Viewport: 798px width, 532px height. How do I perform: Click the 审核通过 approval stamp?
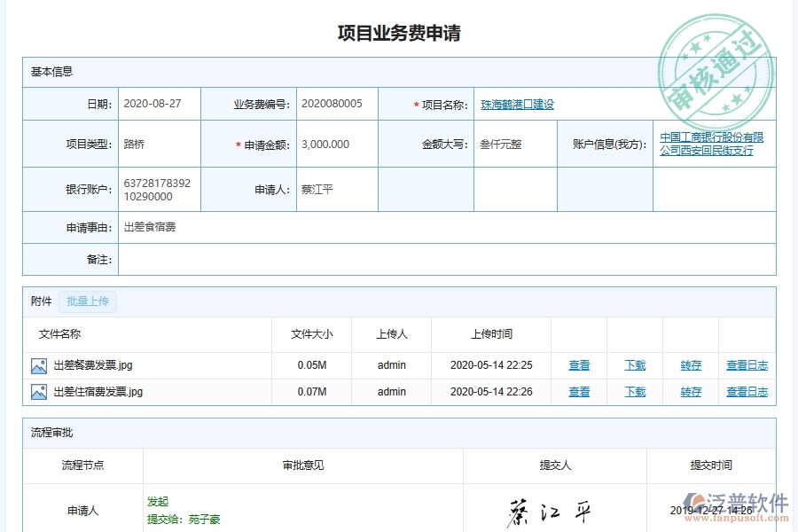click(x=715, y=62)
